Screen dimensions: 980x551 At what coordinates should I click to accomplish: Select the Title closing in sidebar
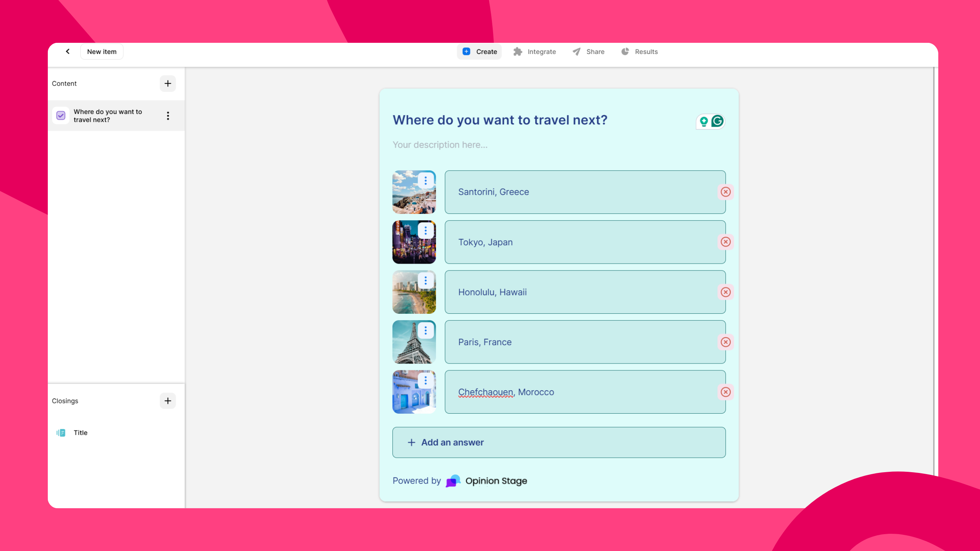point(116,433)
